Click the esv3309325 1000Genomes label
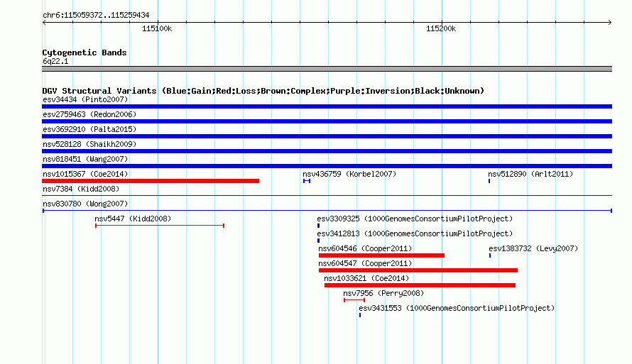This screenshot has width=632, height=364. 415,219
